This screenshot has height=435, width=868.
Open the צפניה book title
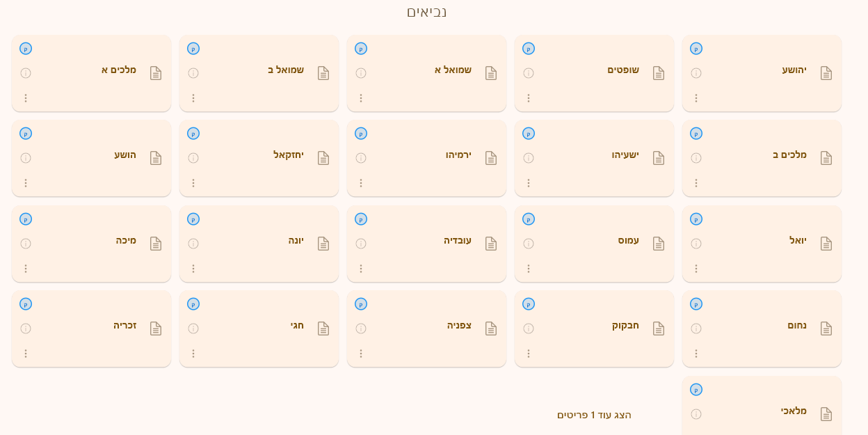[459, 325]
